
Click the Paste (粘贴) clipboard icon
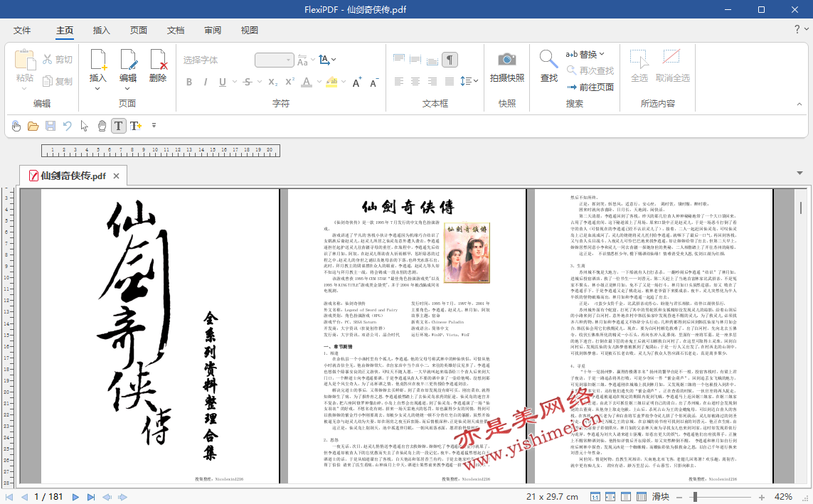[24, 60]
